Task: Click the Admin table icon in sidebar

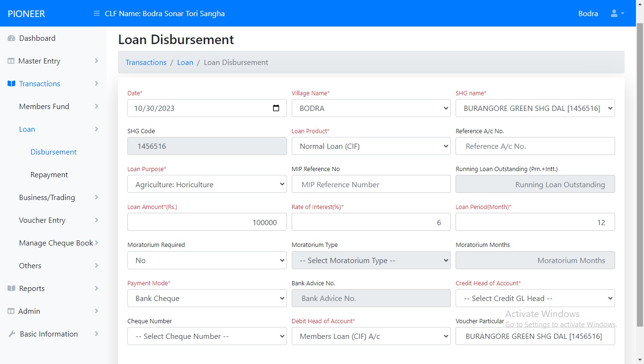Action: (11, 311)
